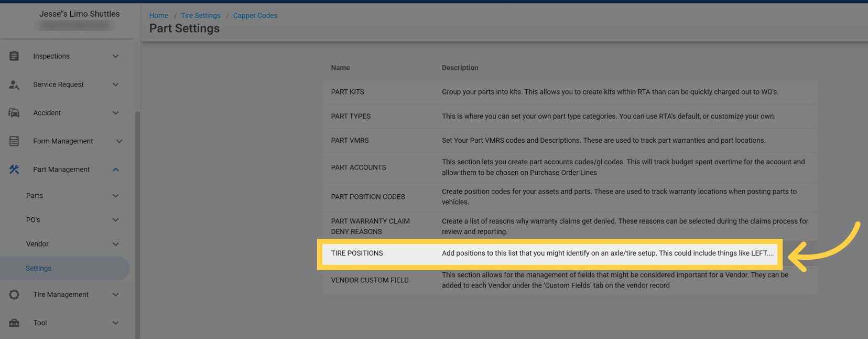Collapse the Part Management section chevron
Image resolution: width=868 pixels, height=339 pixels.
point(116,169)
